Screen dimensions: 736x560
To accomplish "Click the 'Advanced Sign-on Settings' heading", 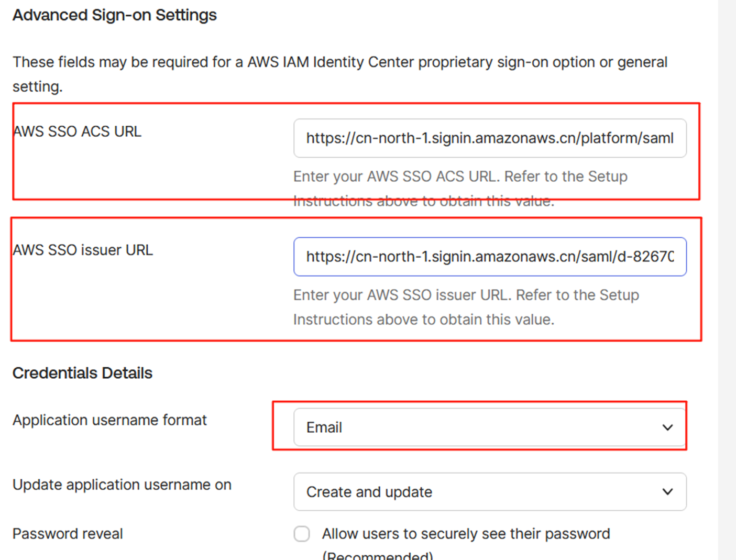I will tap(114, 15).
